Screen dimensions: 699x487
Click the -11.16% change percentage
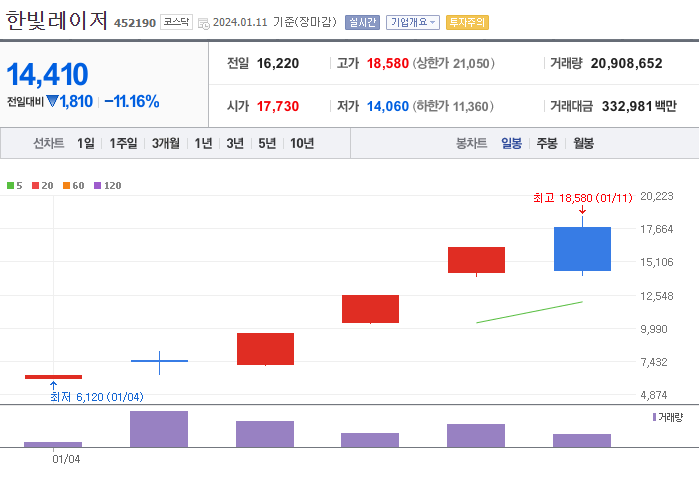(x=132, y=102)
